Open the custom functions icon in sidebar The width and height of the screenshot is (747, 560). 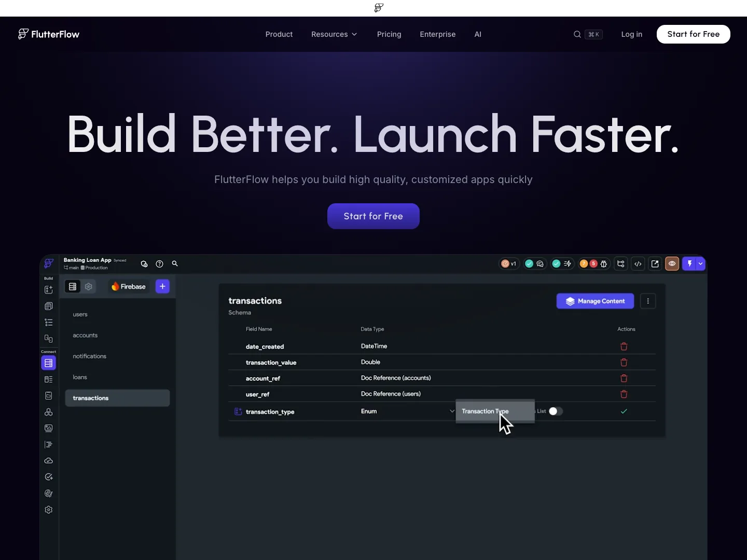(49, 444)
